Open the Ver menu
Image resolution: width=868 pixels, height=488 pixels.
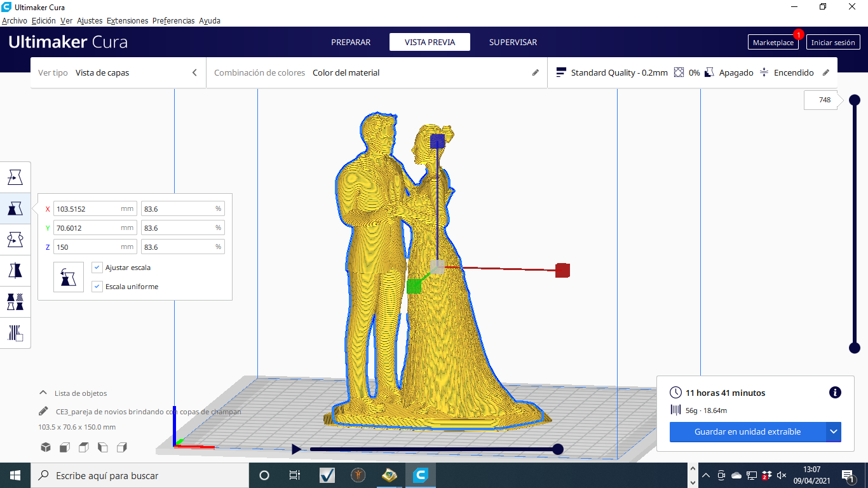coord(66,20)
